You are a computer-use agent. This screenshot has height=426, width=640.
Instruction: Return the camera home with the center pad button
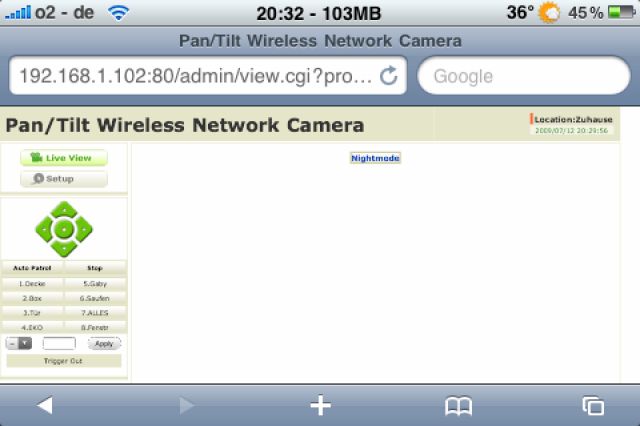tap(64, 229)
